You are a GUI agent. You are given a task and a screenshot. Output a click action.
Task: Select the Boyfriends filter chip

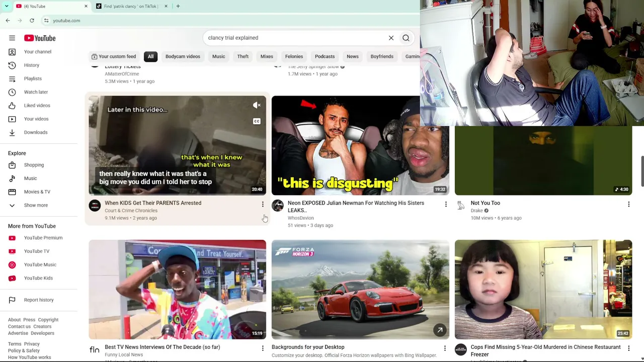(382, 56)
